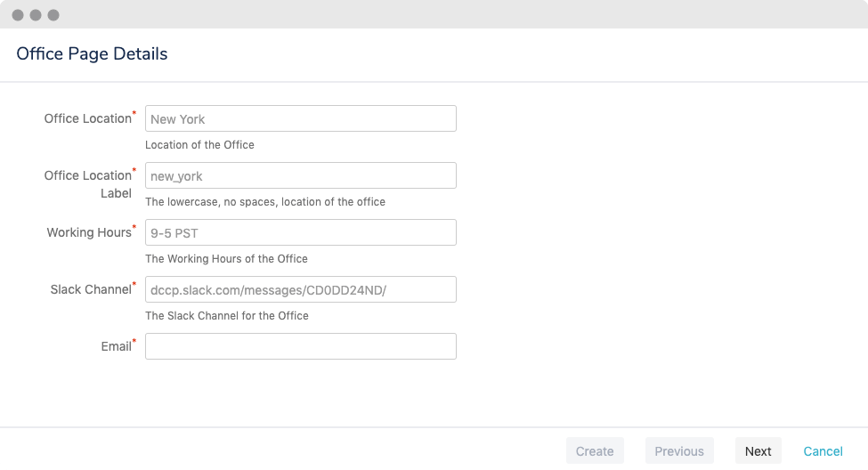
Task: Click 'The Slack Channel for the Office' hint
Action: 227,316
